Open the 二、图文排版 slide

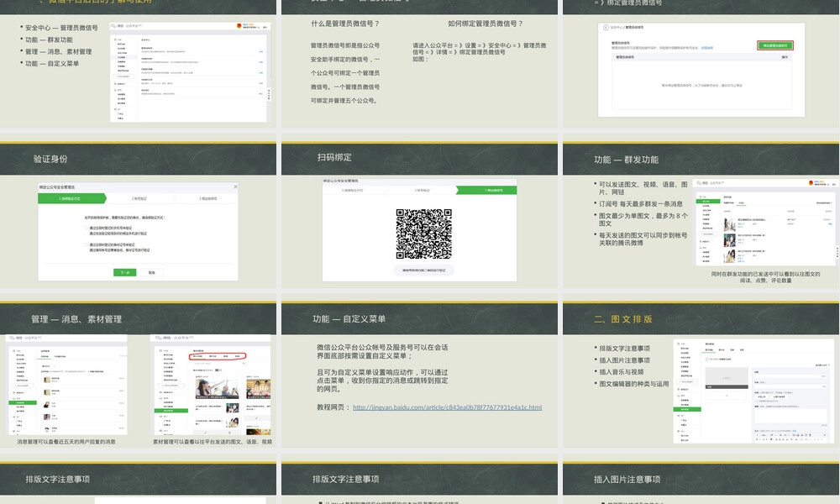coord(701,375)
